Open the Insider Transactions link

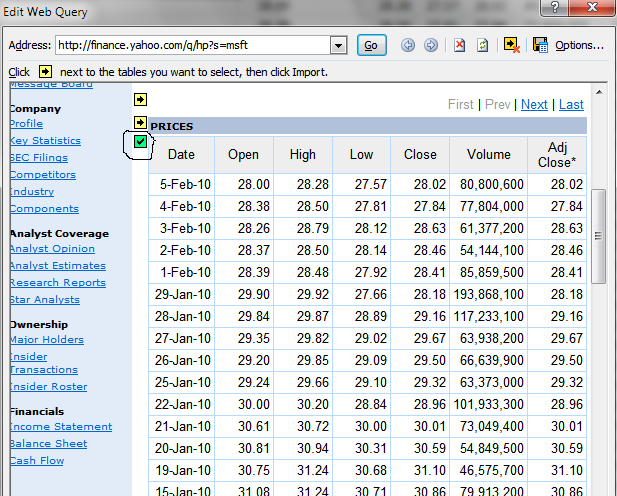point(44,363)
